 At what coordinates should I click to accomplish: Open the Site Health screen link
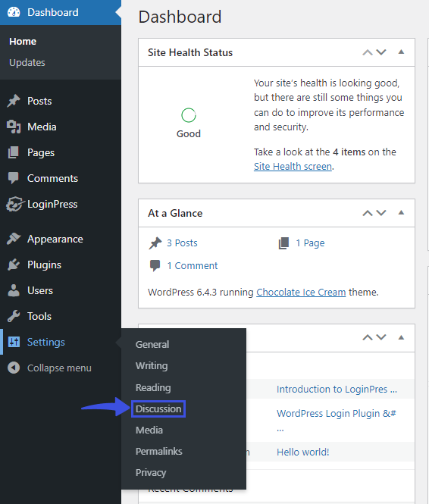(293, 166)
